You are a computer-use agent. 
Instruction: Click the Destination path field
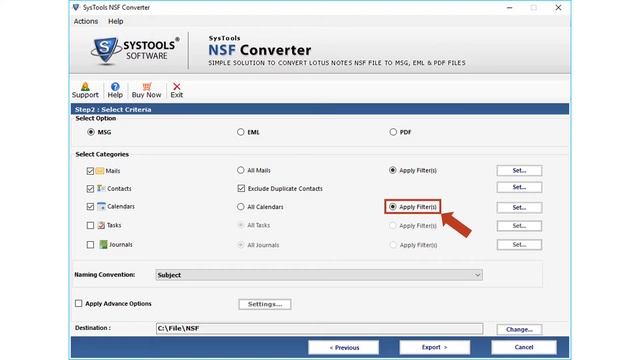[x=319, y=328]
